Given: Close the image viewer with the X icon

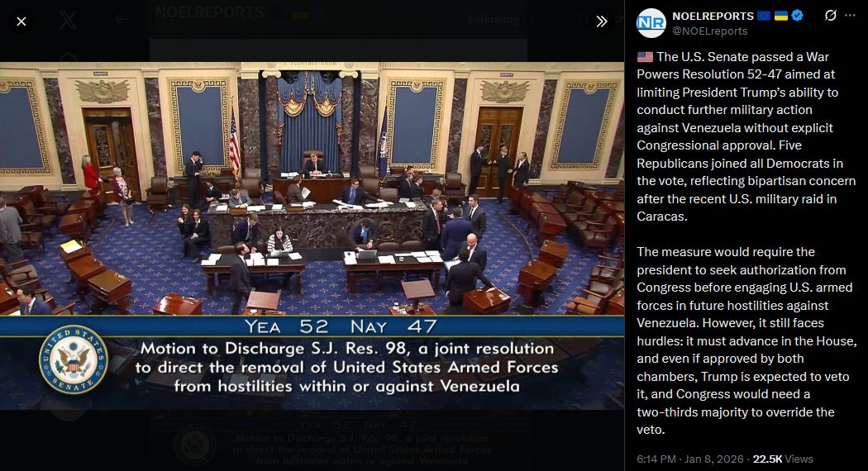Looking at the screenshot, I should 21,21.
